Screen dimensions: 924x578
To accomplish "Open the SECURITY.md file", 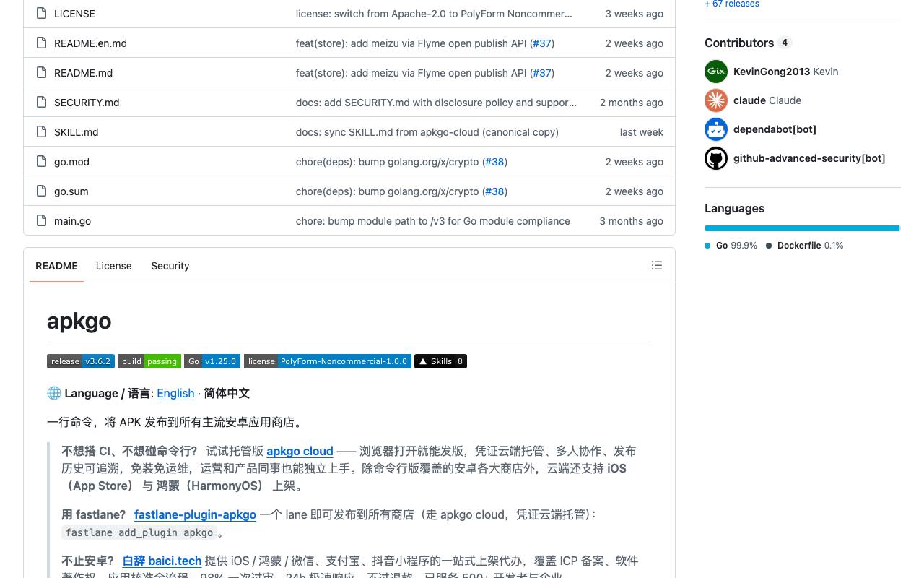I will click(87, 103).
